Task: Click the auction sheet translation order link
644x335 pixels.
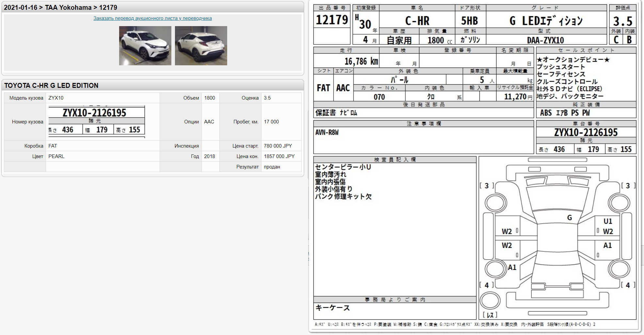Action: point(152,18)
